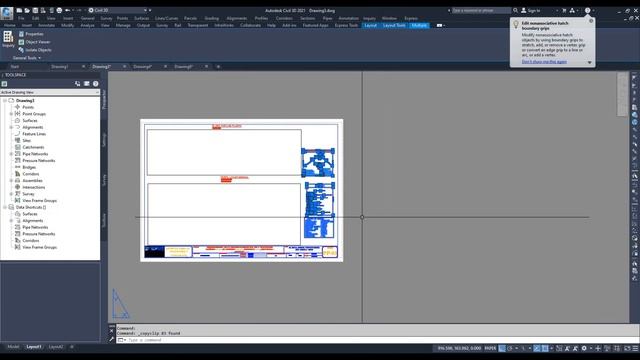Select the Corridors item under Drawing3

(31, 174)
